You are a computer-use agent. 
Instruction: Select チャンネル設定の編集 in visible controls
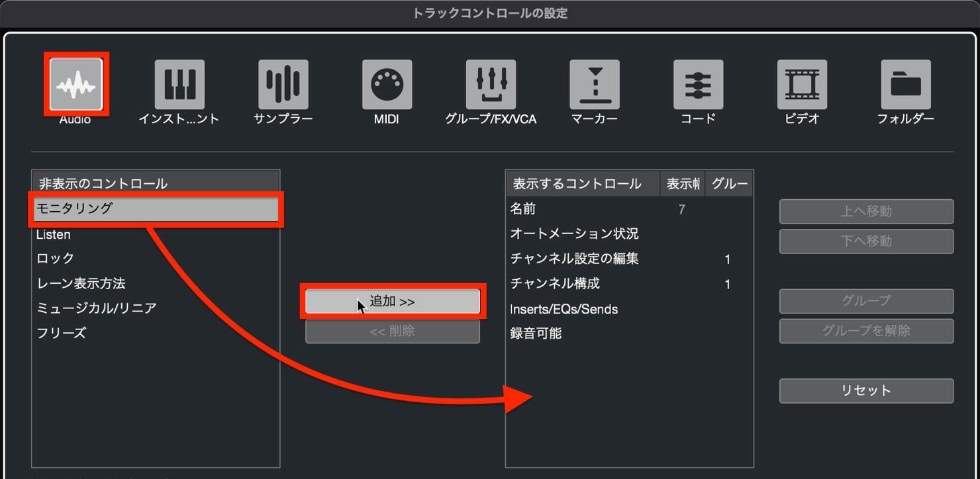click(x=629, y=259)
